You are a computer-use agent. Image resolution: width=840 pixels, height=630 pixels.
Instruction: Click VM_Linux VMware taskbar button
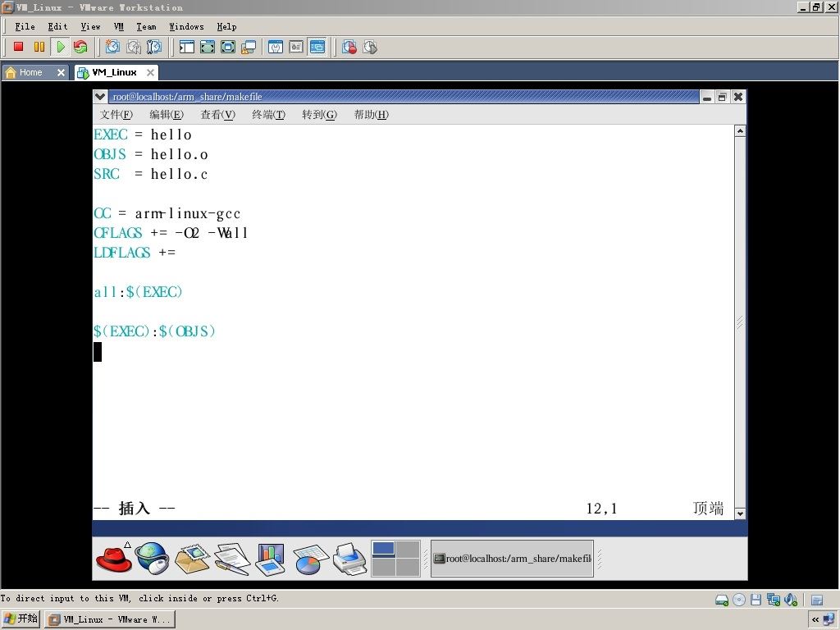(110, 620)
